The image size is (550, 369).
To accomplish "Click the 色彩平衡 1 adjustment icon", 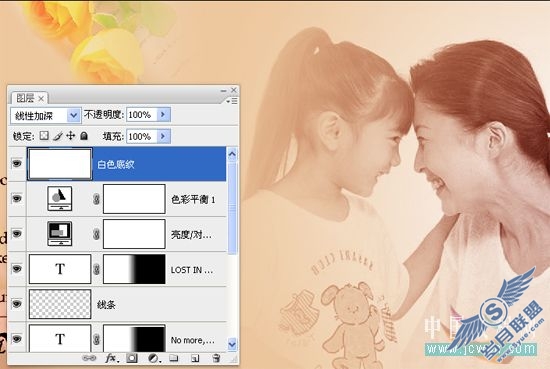I will point(60,199).
